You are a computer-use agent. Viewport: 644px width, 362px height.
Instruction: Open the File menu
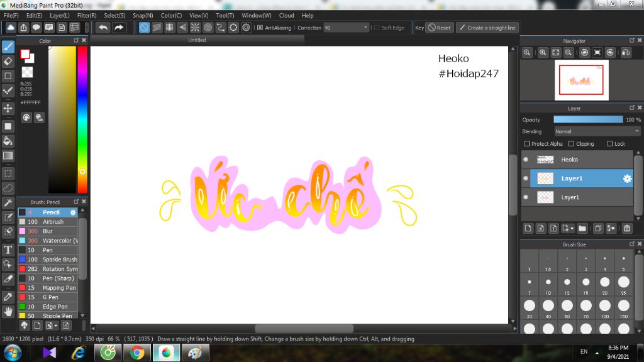pyautogui.click(x=11, y=15)
